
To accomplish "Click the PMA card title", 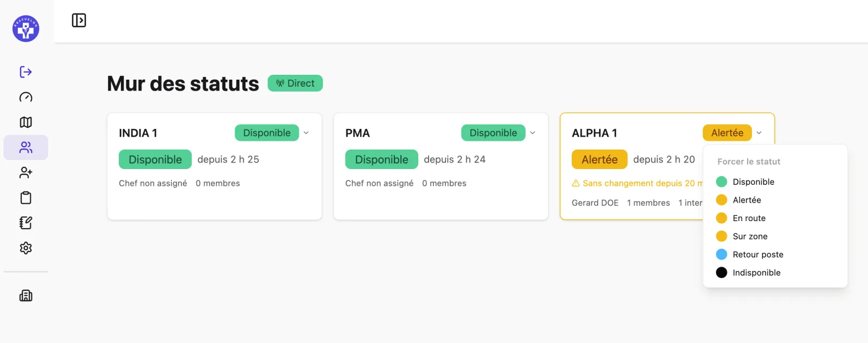I will coord(358,133).
